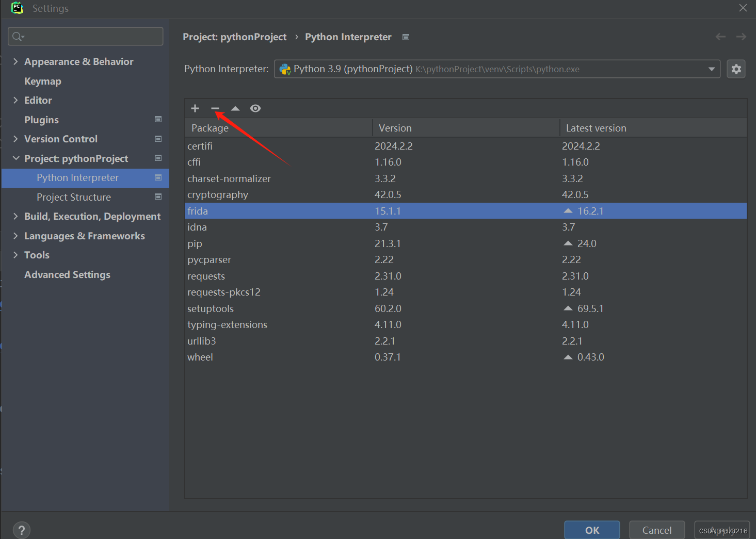The image size is (756, 539).
Task: Select Project Structure in the sidebar
Action: pyautogui.click(x=74, y=197)
